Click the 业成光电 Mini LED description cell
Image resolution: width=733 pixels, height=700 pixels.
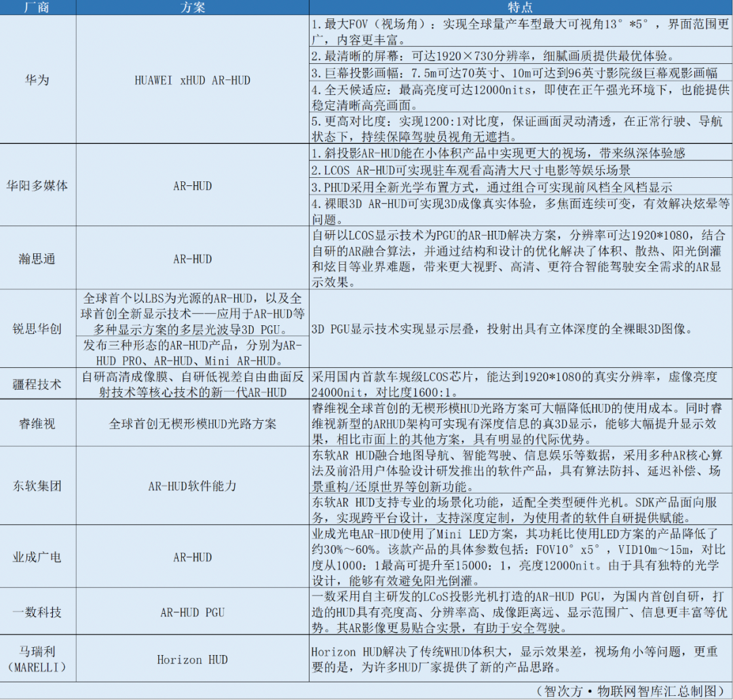click(x=521, y=557)
